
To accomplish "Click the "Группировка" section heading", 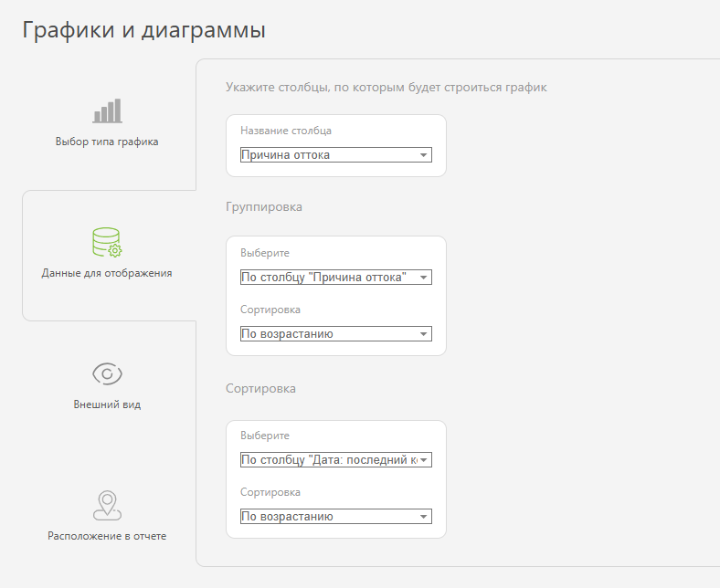I will pyautogui.click(x=264, y=207).
